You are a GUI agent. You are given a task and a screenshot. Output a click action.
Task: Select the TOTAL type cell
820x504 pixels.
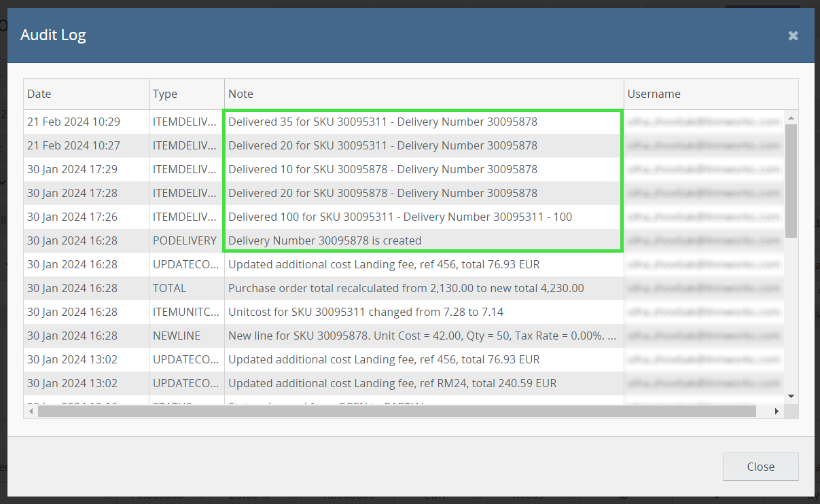(x=170, y=288)
